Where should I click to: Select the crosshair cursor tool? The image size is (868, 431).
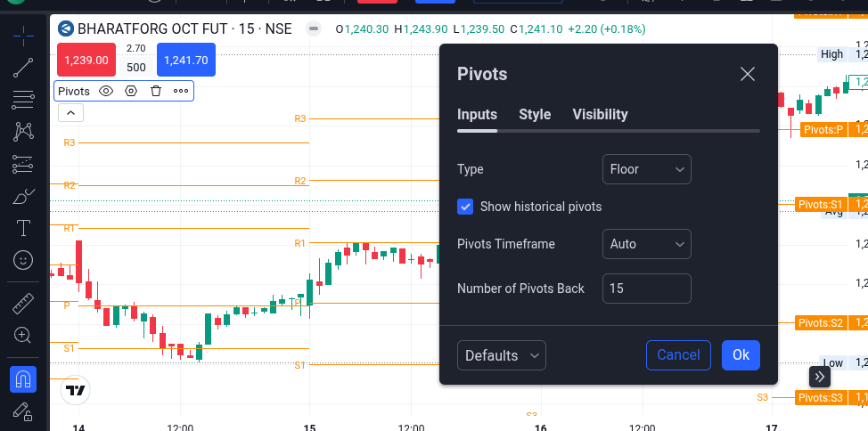[23, 36]
